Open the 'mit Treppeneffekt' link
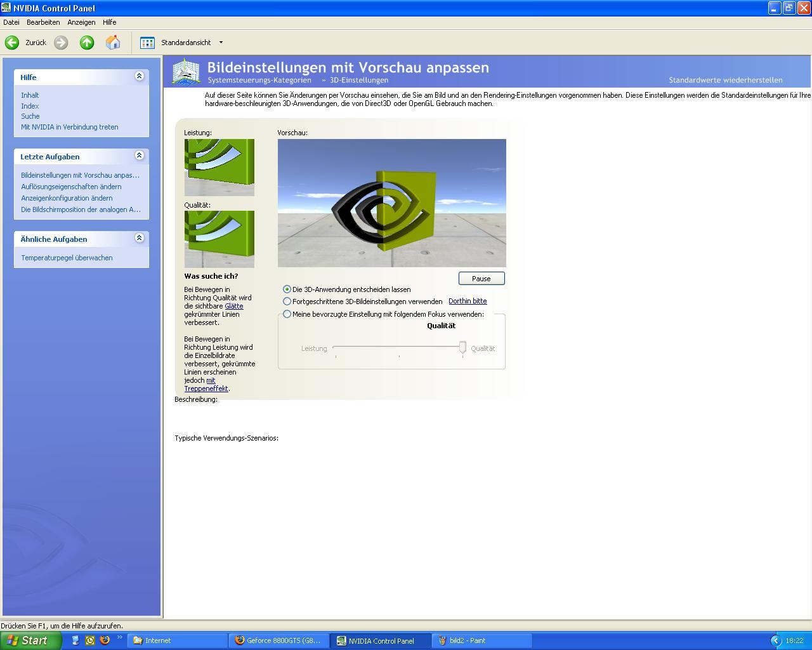This screenshot has height=650, width=812. click(206, 385)
